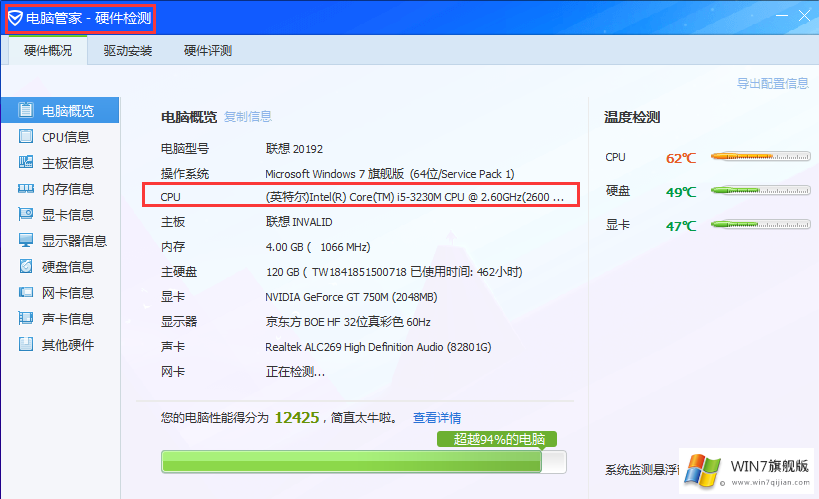Click the 查看详情 link
The height and width of the screenshot is (499, 819).
(x=437, y=418)
